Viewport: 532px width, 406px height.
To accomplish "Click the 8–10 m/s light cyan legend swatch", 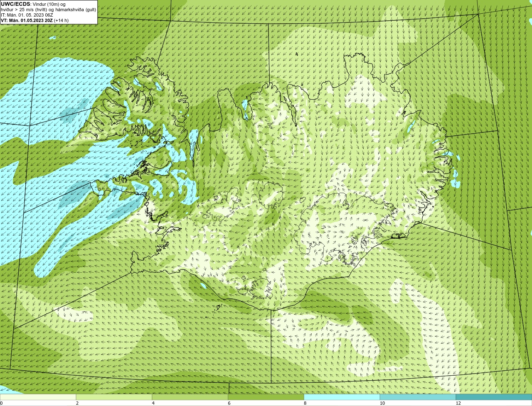I will tap(342, 397).
